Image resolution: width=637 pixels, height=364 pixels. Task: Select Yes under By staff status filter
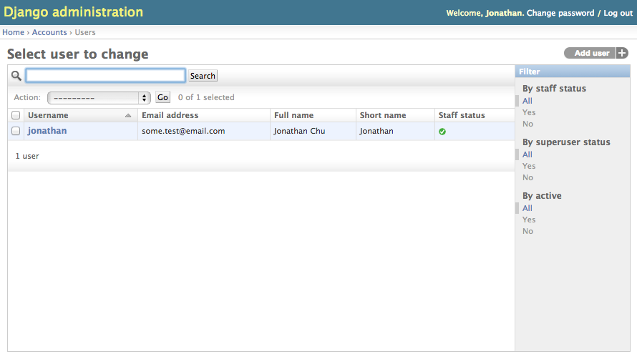[529, 112]
